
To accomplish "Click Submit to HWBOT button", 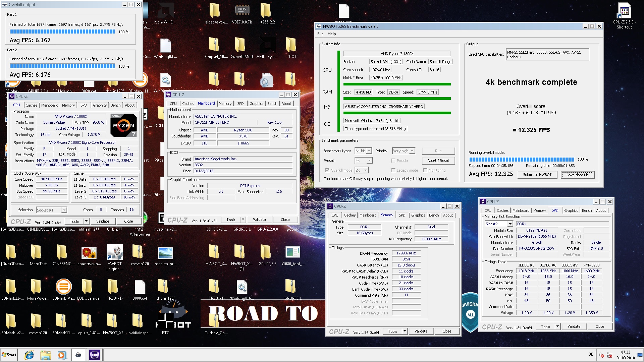I will pyautogui.click(x=537, y=175).
